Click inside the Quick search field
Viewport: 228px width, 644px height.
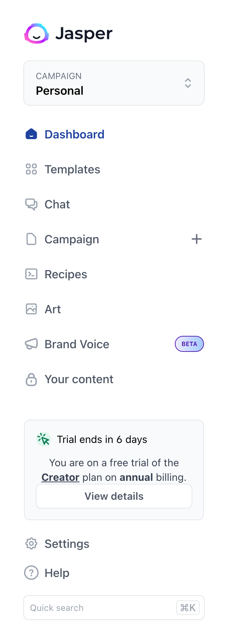click(91, 608)
